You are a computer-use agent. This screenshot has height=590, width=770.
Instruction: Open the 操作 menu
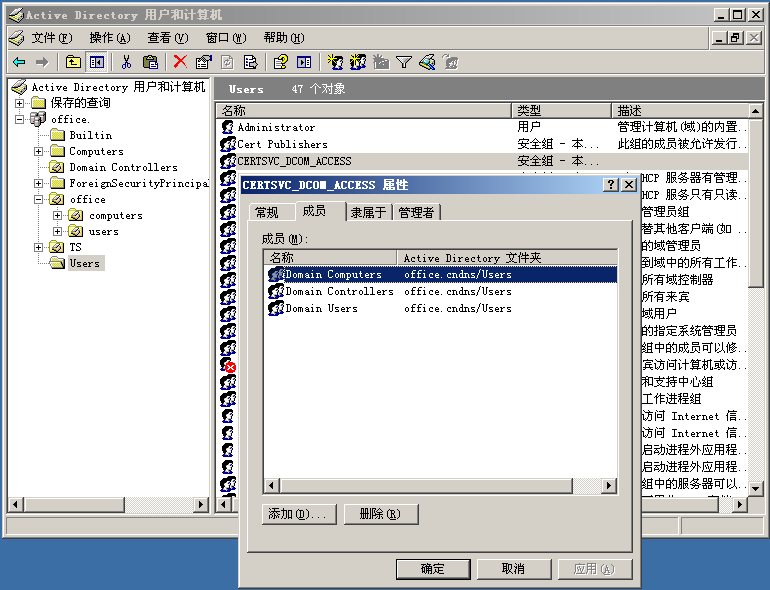click(x=109, y=38)
